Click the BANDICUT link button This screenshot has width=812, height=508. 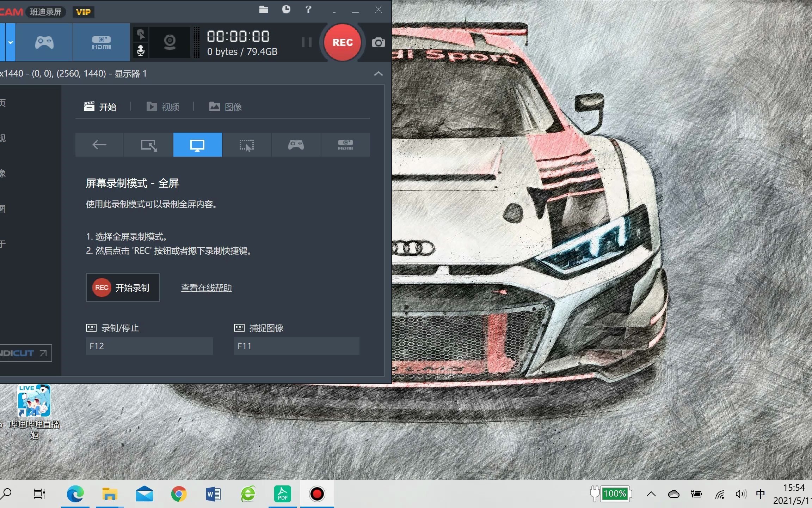25,353
